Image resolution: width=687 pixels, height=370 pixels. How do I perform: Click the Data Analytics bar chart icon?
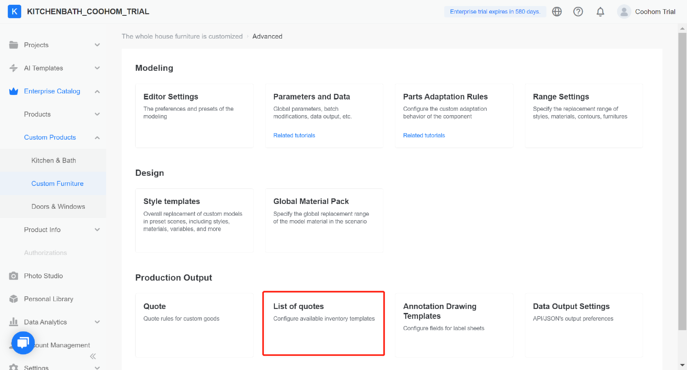point(14,322)
